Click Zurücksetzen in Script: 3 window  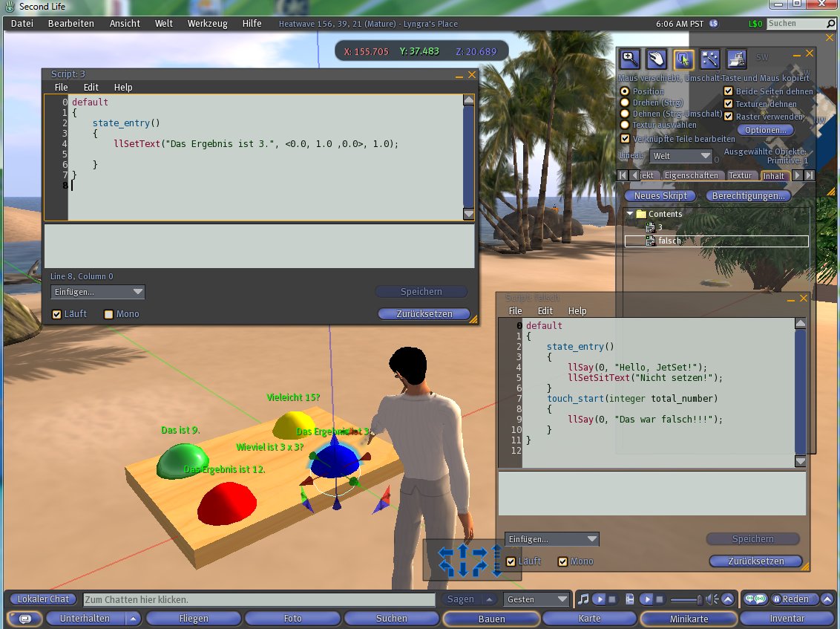424,313
